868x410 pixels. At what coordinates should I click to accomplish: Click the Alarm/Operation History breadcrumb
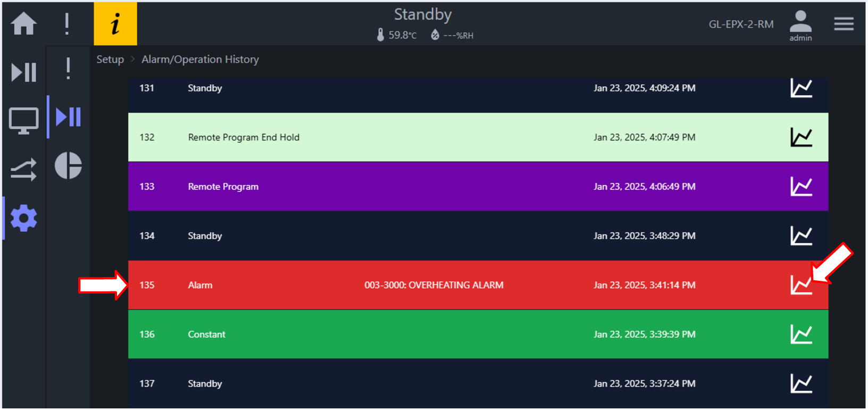click(200, 60)
